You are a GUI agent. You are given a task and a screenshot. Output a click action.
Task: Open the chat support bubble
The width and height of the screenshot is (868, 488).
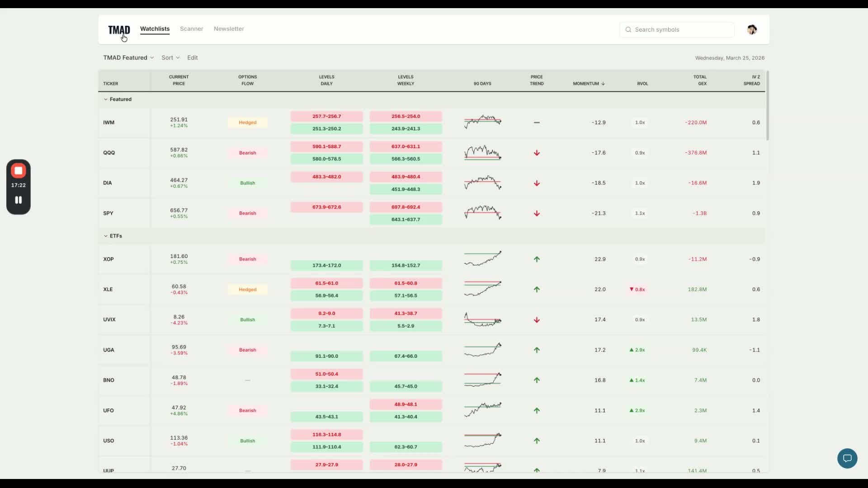tap(847, 458)
